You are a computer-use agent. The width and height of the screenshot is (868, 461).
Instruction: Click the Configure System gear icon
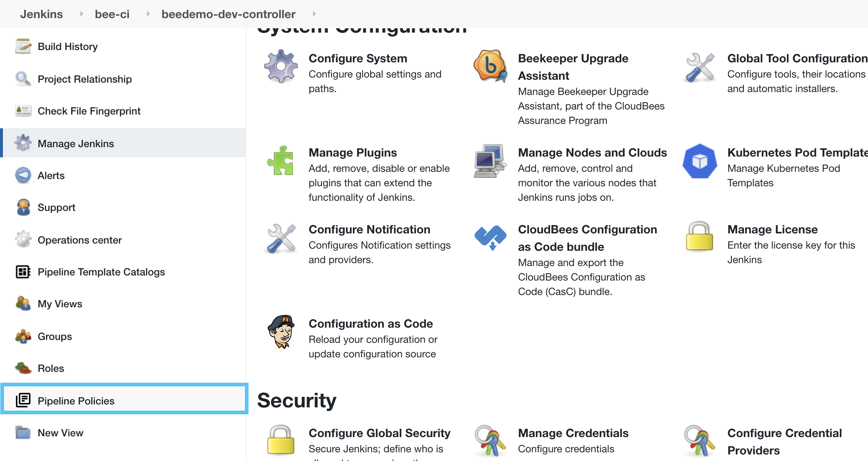(281, 66)
